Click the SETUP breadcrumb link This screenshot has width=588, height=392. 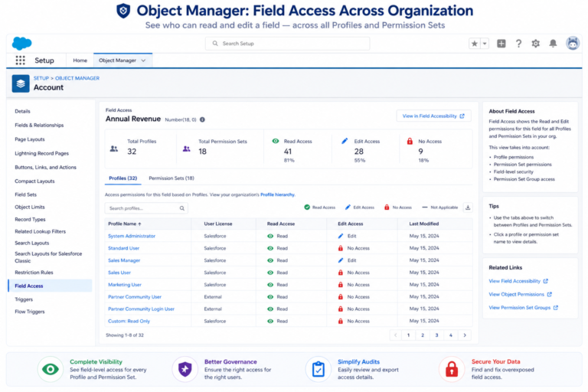[41, 78]
